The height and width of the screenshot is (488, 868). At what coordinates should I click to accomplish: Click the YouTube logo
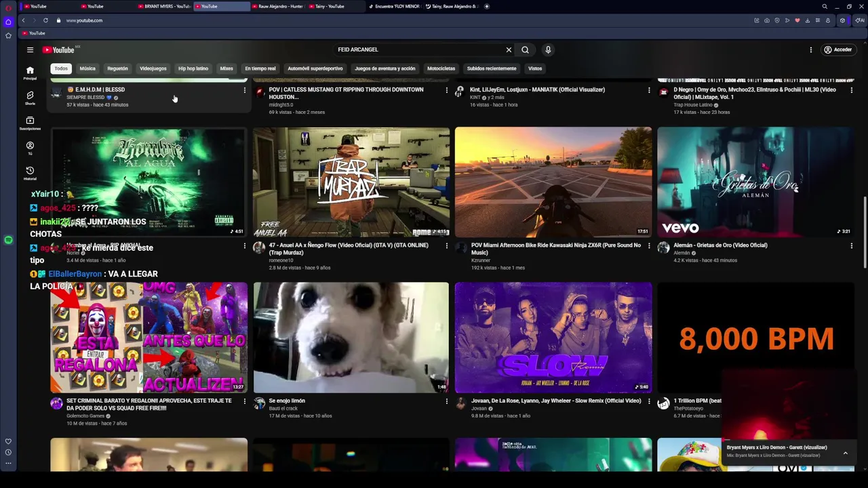(x=58, y=49)
